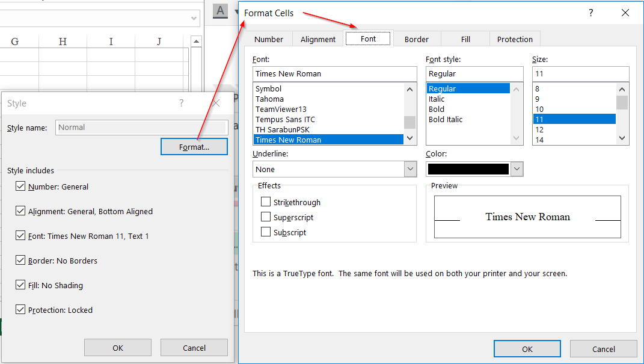Go to the Protection tab
Screen dimensions: 644x364
tap(515, 39)
